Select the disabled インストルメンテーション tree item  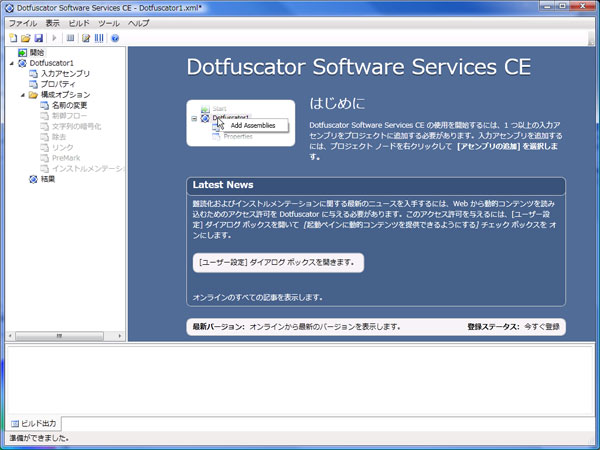pos(88,168)
